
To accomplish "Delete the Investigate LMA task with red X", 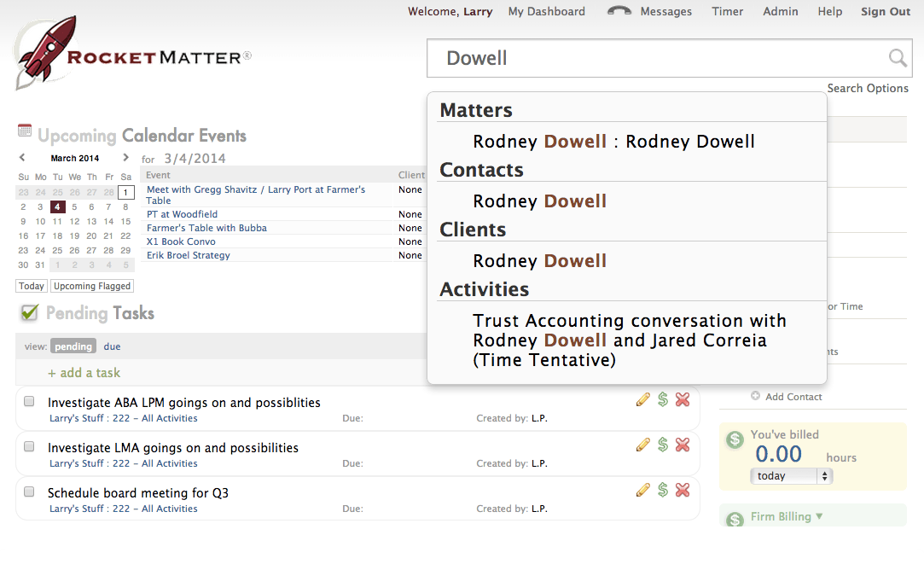I will click(x=683, y=445).
